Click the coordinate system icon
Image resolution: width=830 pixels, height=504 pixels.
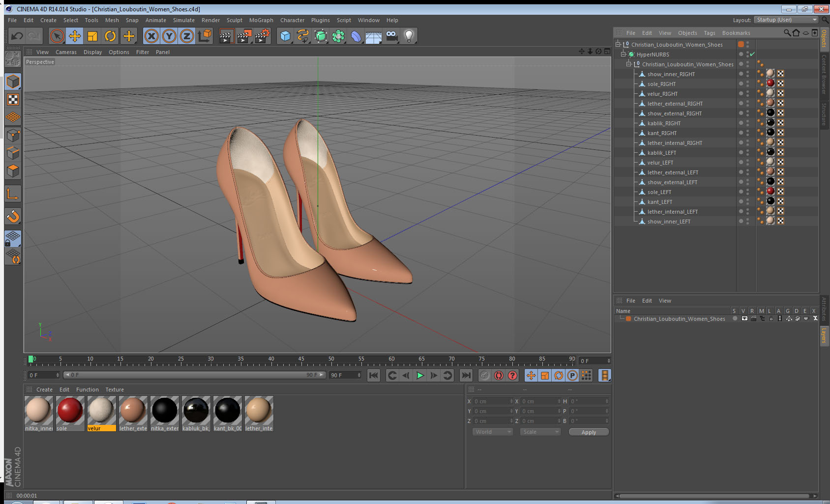tap(205, 36)
